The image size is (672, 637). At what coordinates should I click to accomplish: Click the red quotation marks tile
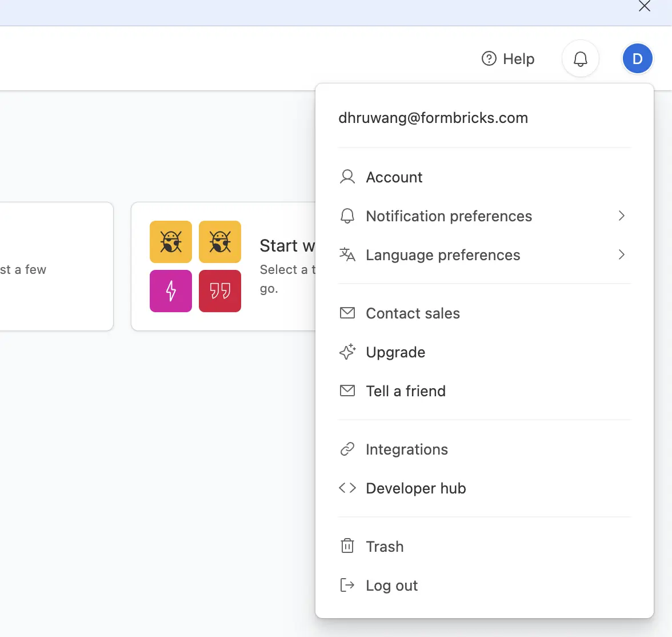pos(220,291)
